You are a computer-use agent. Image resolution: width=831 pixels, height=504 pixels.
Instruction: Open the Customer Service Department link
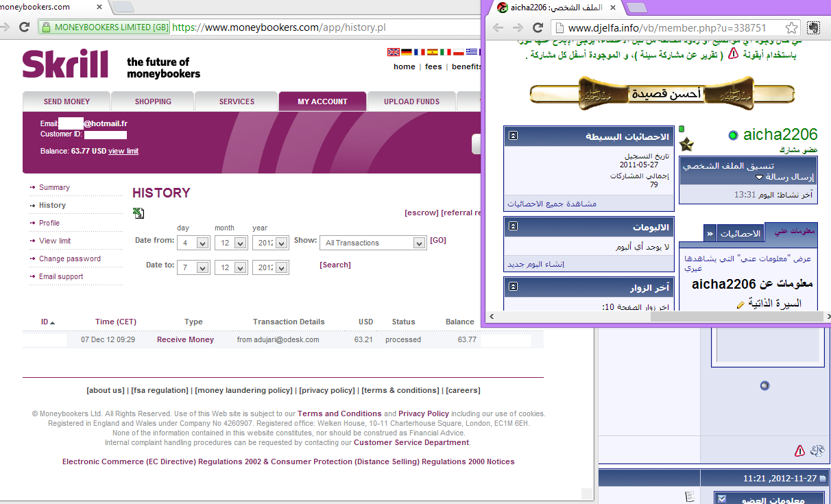point(411,442)
